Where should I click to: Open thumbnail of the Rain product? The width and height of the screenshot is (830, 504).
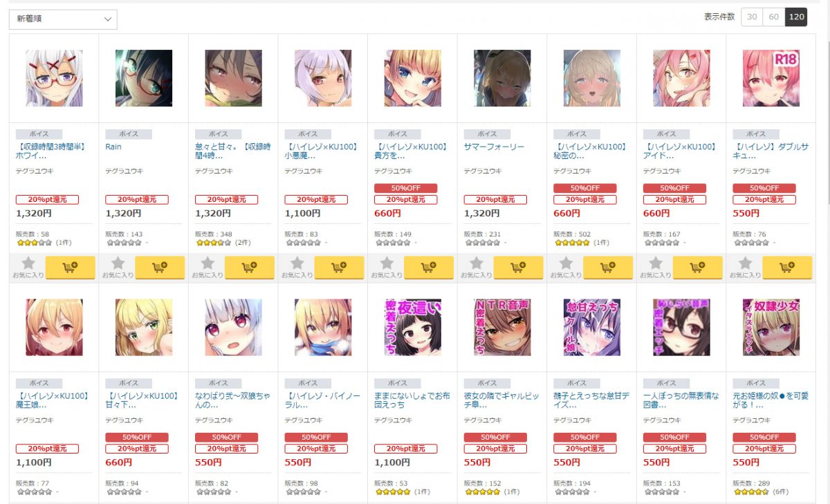pos(144,78)
